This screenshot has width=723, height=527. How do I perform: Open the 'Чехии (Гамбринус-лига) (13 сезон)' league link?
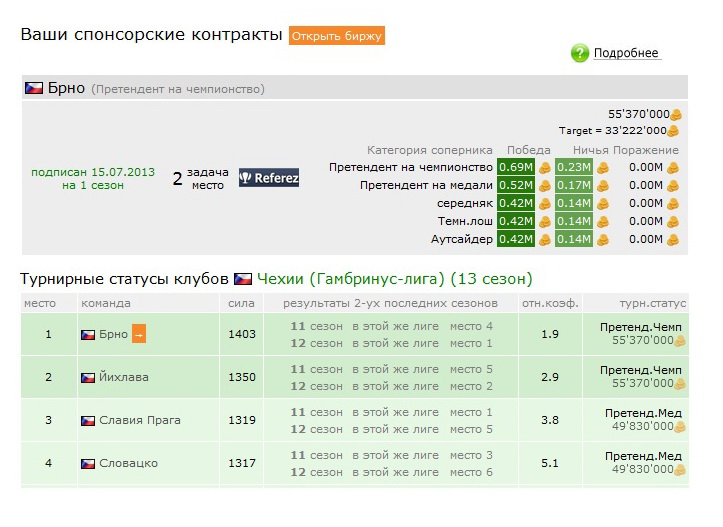click(x=395, y=279)
